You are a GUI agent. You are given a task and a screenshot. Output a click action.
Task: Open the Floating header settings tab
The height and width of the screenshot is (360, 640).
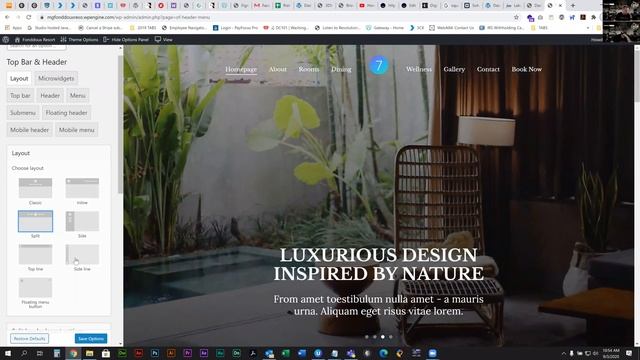coord(67,113)
